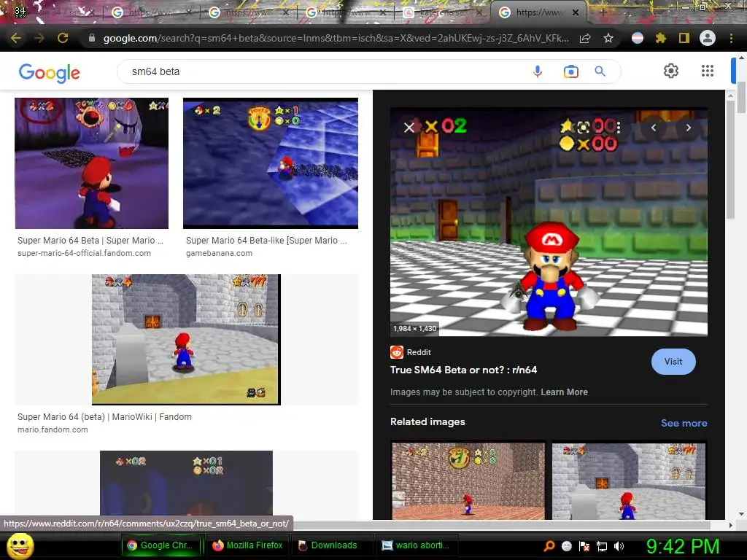
Task: Click the horizontal scrollbar right arrow
Action: 730,525
